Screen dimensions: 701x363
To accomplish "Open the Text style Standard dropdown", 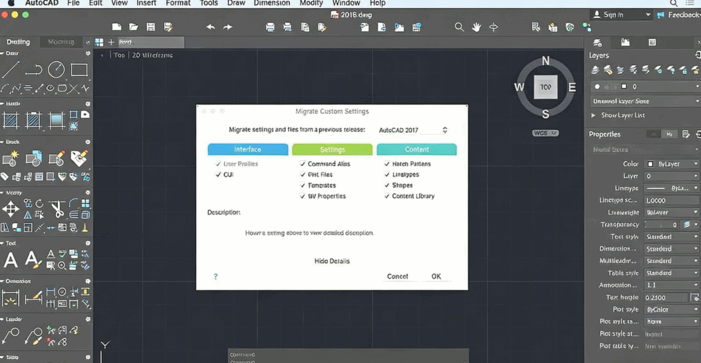I will pos(672,236).
